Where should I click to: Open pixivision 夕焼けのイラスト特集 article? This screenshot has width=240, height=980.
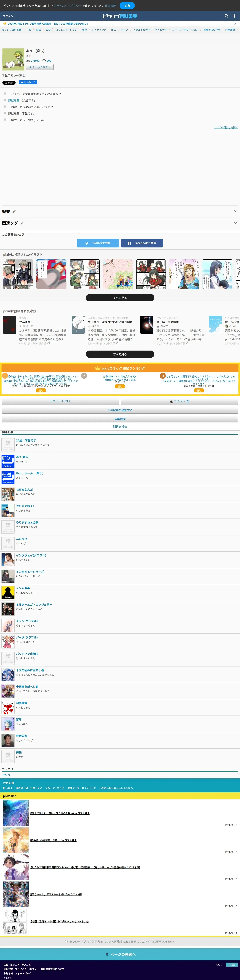[53, 840]
